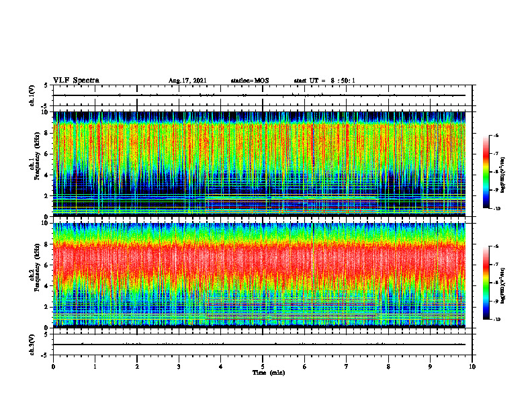Click ch.1 color bar label "-6"
The image size is (532, 411).
point(496,135)
